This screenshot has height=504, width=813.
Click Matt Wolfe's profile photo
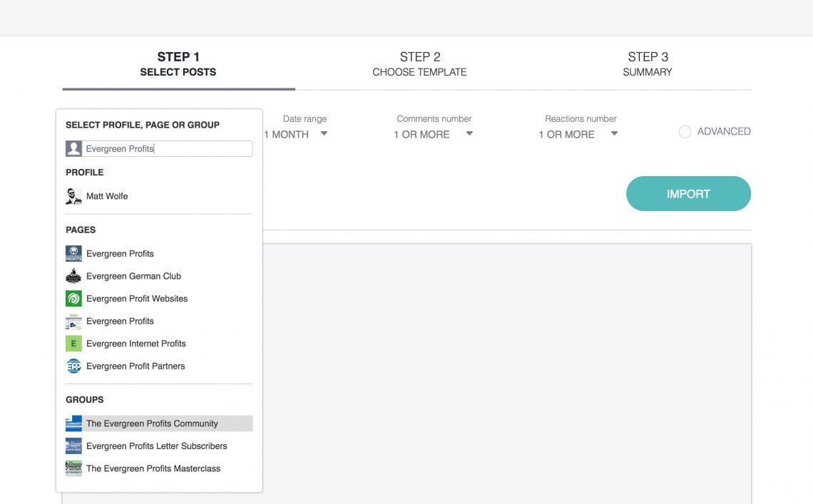[73, 196]
